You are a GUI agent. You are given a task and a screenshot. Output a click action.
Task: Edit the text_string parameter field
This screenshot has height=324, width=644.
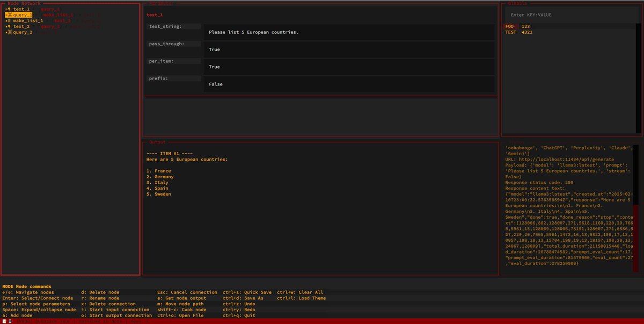coord(349,32)
